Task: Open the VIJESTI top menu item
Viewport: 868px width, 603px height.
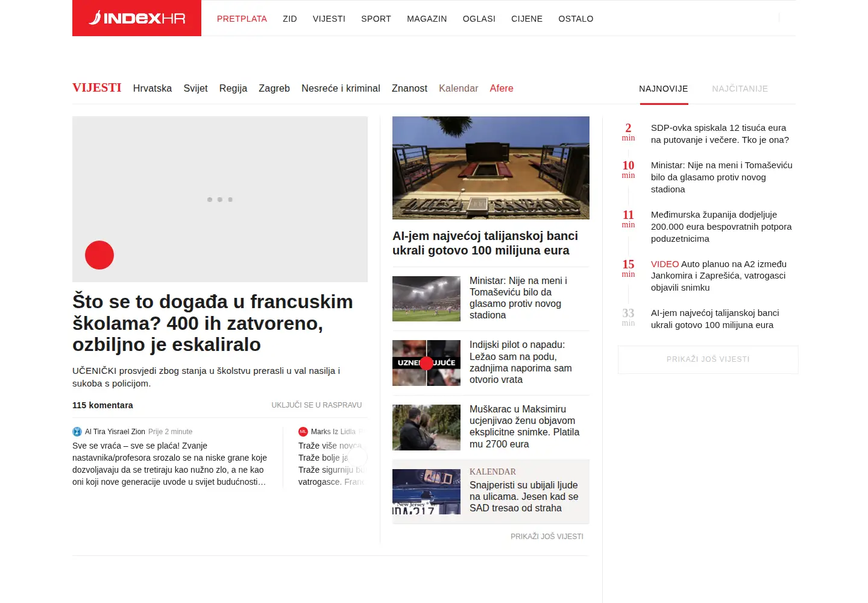Action: 329,19
